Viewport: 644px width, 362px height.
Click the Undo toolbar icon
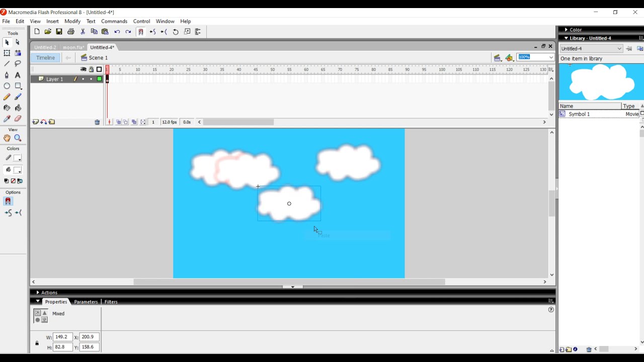[117, 32]
